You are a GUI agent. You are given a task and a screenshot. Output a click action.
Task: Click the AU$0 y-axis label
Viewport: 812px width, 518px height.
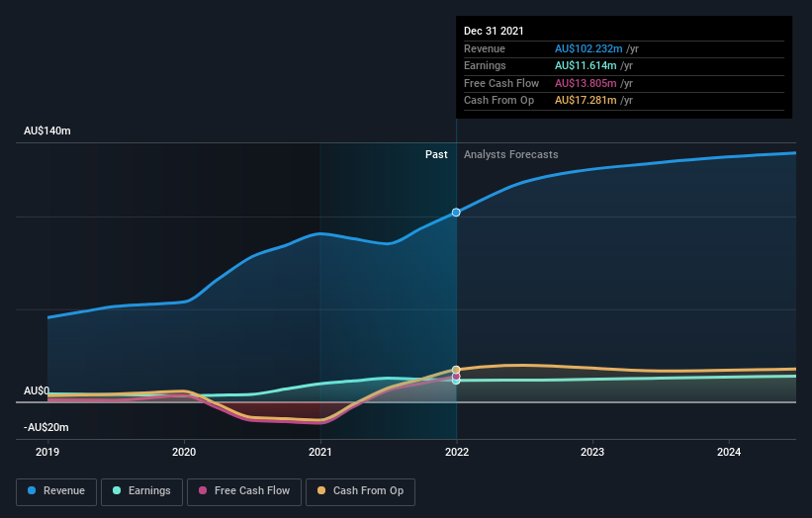(37, 390)
